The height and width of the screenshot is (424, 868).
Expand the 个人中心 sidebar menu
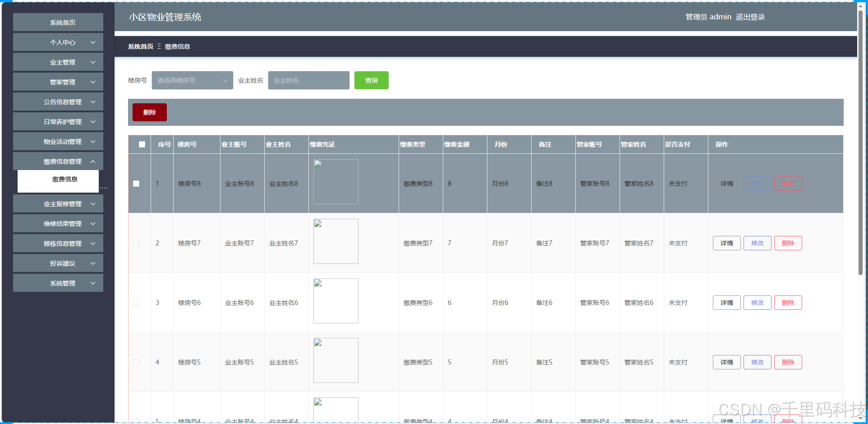coord(58,42)
